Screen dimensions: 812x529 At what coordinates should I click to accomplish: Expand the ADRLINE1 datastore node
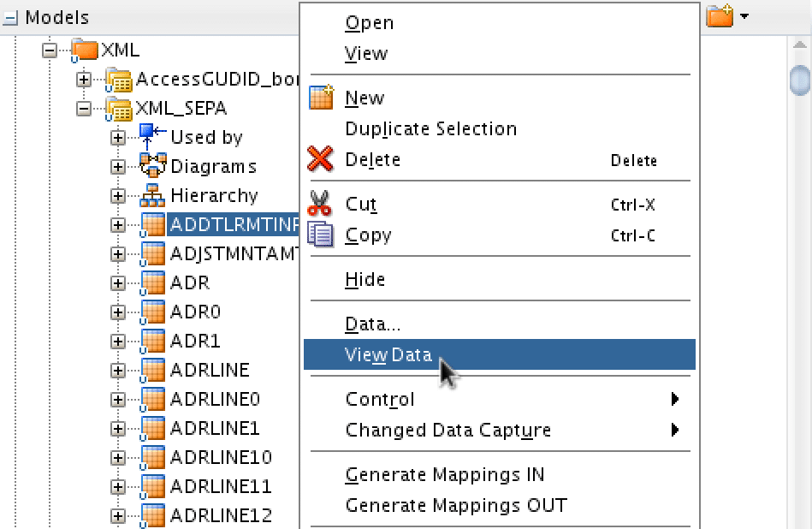tap(118, 429)
